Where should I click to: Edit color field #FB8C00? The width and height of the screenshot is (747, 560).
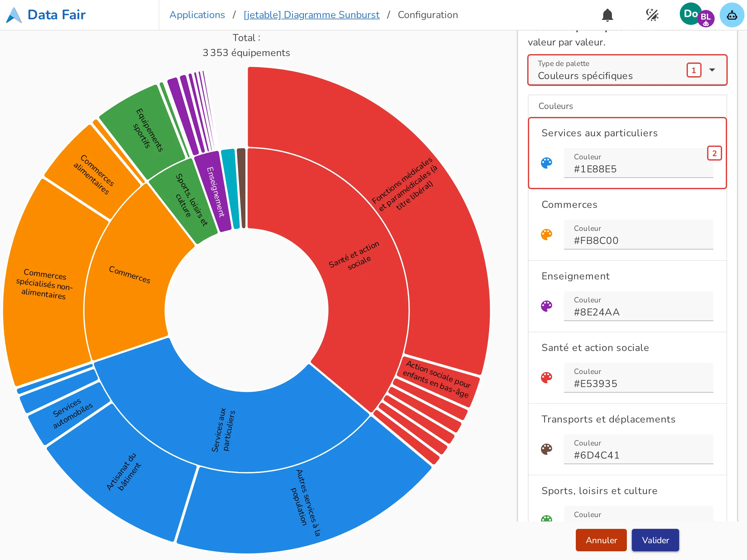(638, 235)
